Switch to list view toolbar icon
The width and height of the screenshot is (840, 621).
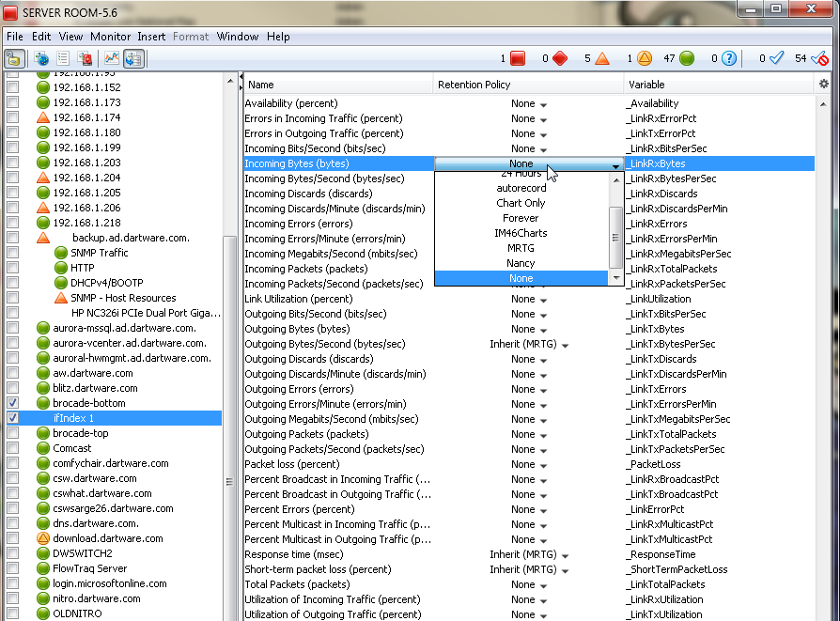point(64,58)
